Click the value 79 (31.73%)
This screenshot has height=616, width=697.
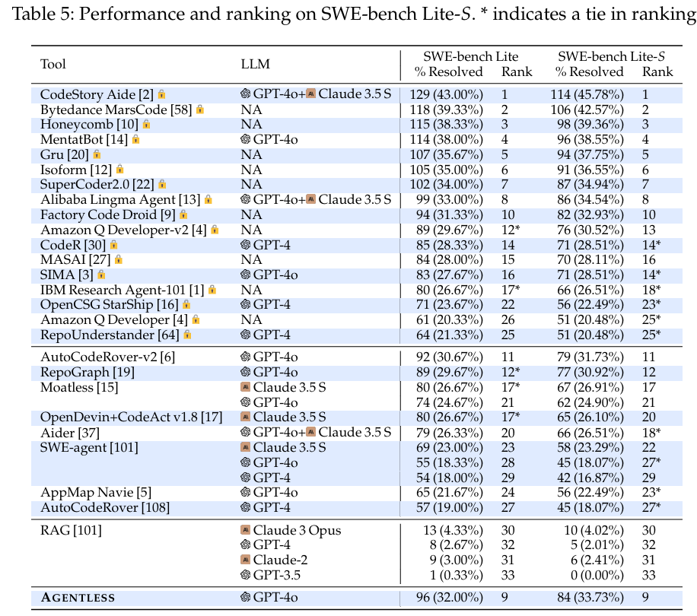click(590, 357)
